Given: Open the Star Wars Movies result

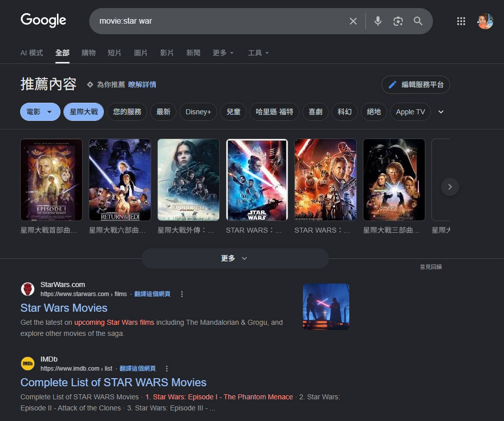Looking at the screenshot, I should click(x=64, y=308).
